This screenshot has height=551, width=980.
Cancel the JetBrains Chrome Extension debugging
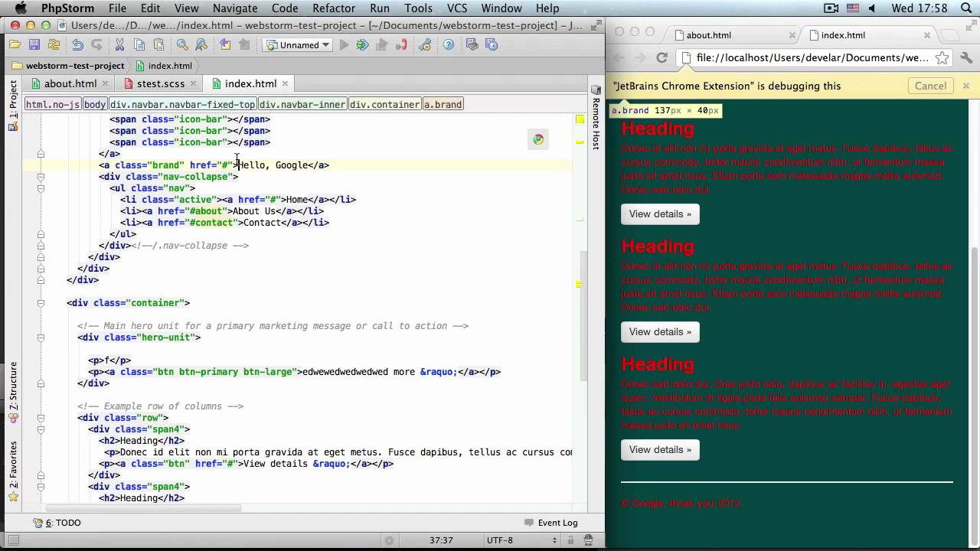pyautogui.click(x=930, y=86)
